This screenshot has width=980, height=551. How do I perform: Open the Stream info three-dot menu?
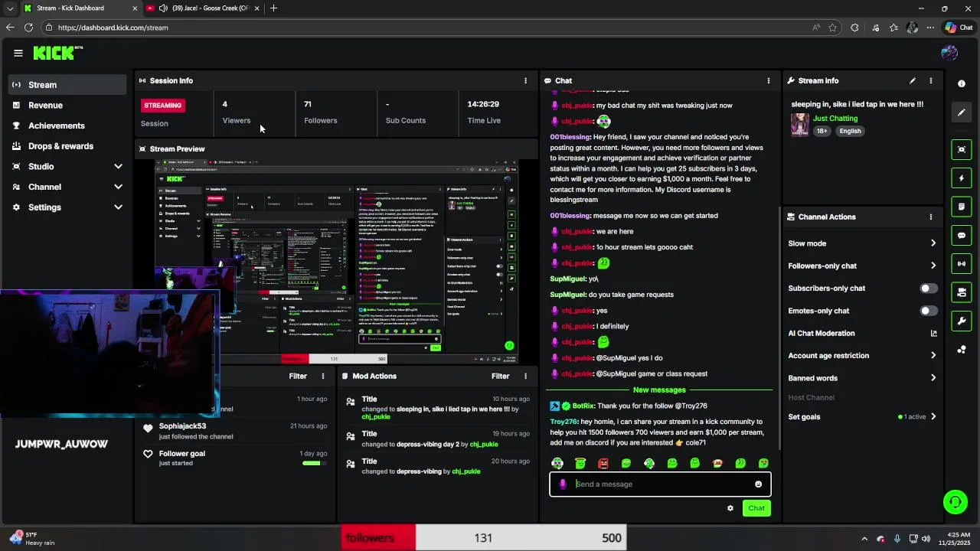[x=931, y=80]
